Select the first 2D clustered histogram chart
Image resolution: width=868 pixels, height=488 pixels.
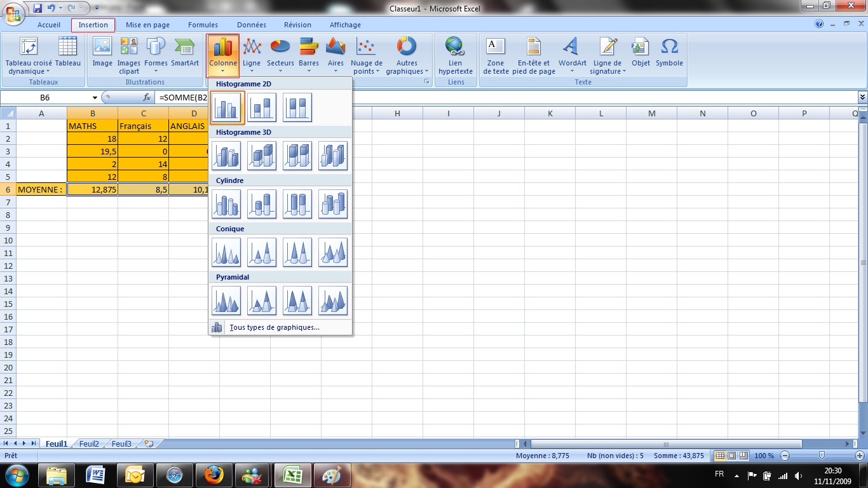(x=226, y=107)
